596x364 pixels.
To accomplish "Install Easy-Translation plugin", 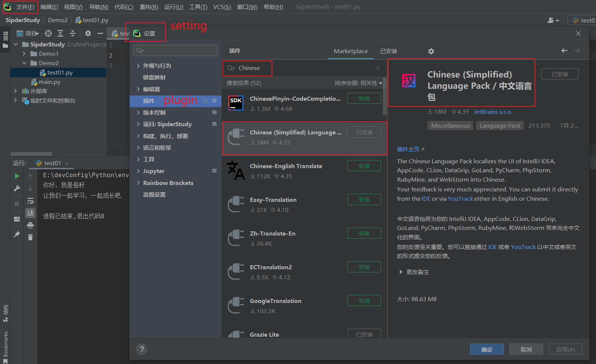I will tap(364, 200).
